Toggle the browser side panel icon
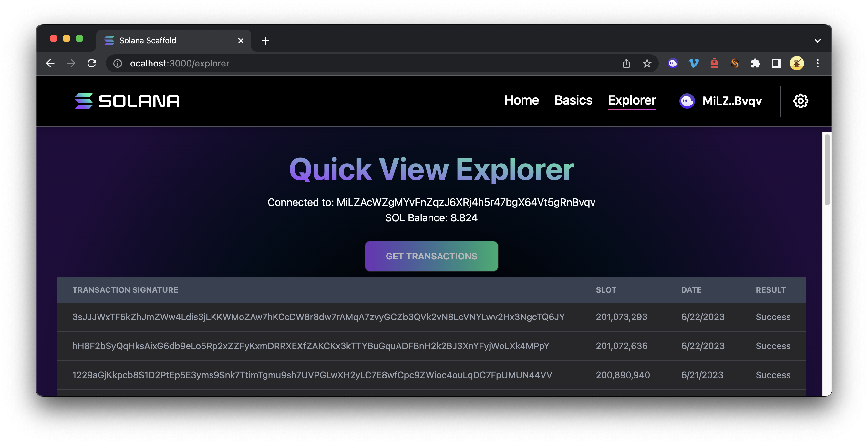The height and width of the screenshot is (444, 868). click(776, 63)
